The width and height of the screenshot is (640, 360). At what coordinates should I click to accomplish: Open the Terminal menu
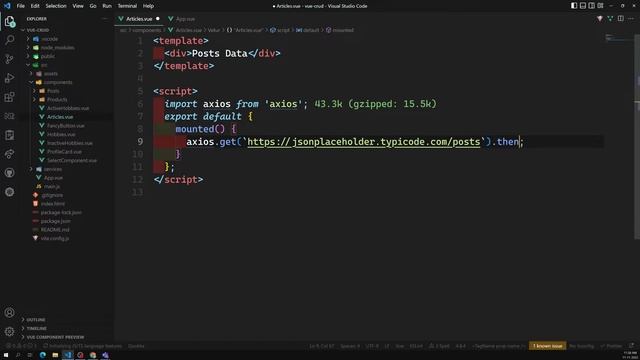(127, 6)
